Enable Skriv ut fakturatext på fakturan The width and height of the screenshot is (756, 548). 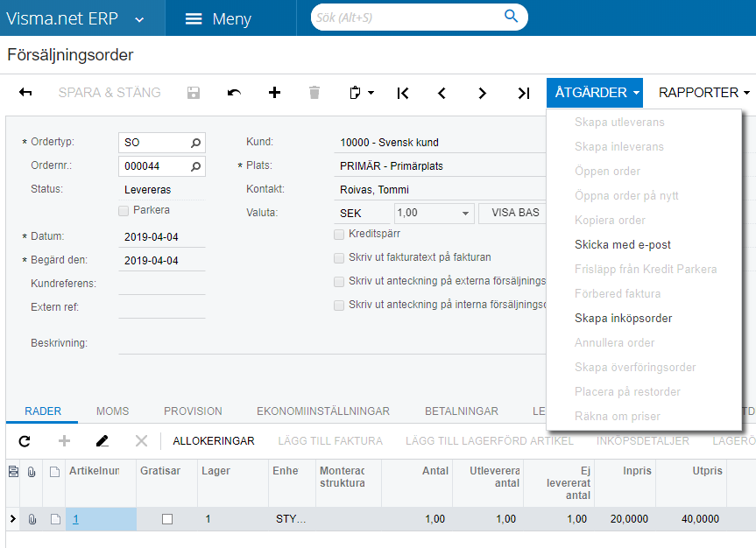pos(339,258)
